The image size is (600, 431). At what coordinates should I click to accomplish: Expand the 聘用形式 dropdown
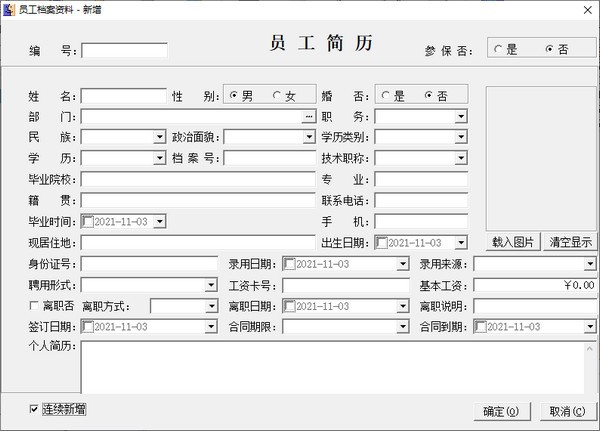click(x=210, y=285)
